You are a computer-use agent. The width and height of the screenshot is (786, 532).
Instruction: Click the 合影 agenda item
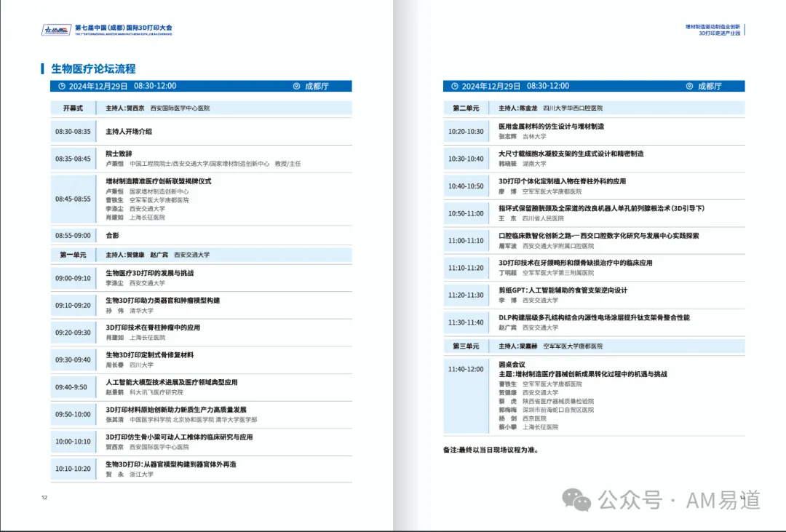[x=112, y=235]
